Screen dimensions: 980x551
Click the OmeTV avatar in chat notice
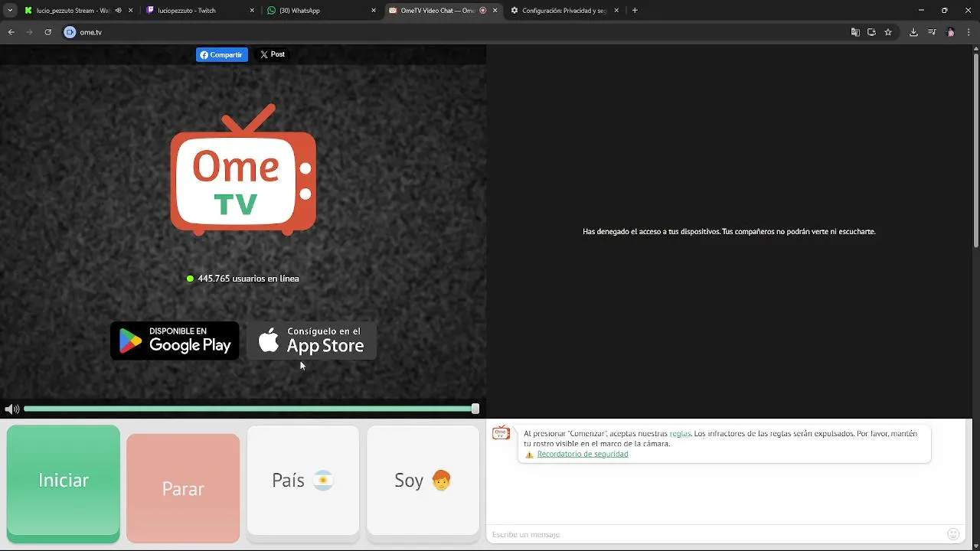point(501,433)
